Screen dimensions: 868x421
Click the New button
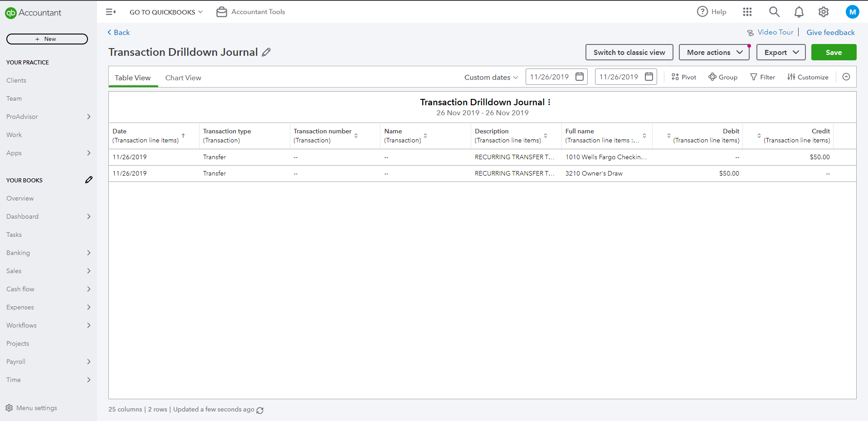(47, 39)
